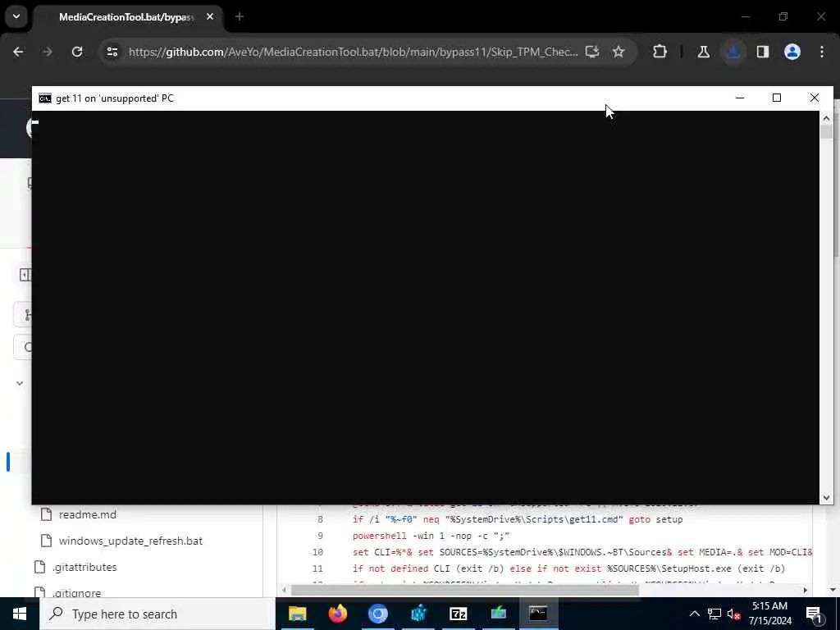Click the horizontal code scrollbar thumb
840x630 pixels.
pos(464,591)
